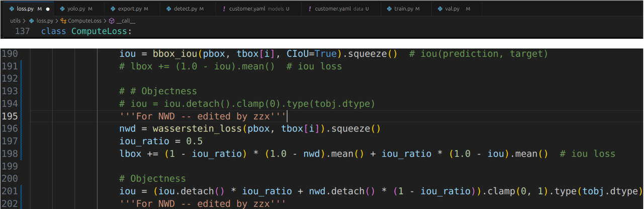The image size is (644, 209).
Task: Expand the ComputeLoss class breadcrumb
Action: pyautogui.click(x=81, y=21)
